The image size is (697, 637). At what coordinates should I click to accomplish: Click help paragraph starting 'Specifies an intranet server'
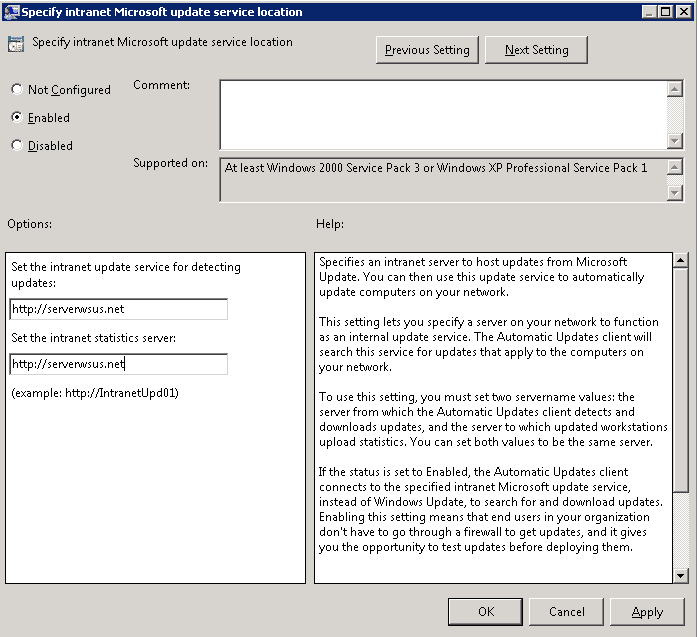click(x=481, y=277)
